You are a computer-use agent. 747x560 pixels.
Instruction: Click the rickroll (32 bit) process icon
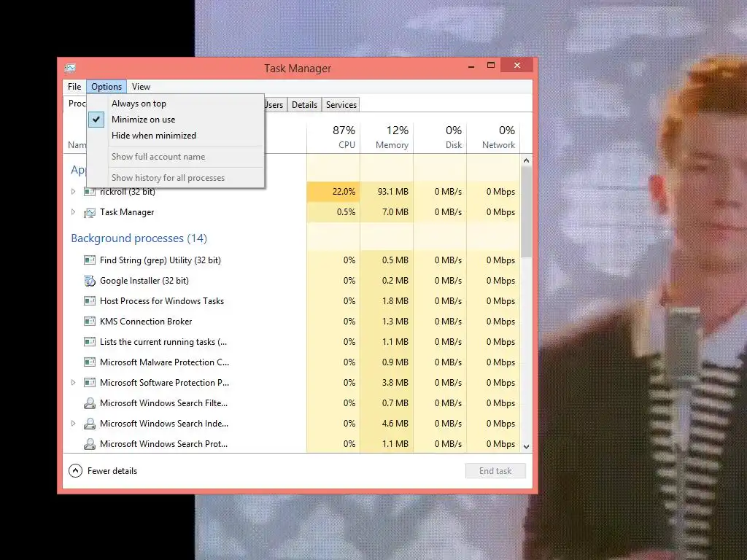point(90,192)
